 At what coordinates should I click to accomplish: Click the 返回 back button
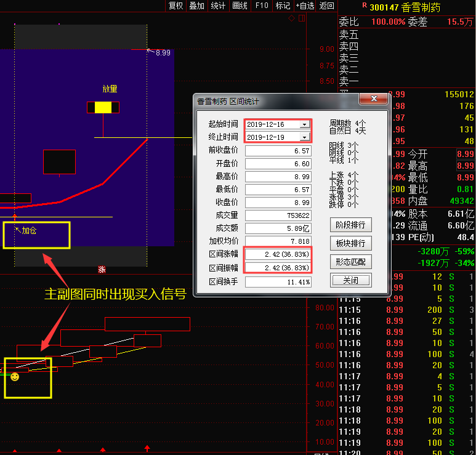coord(326,6)
